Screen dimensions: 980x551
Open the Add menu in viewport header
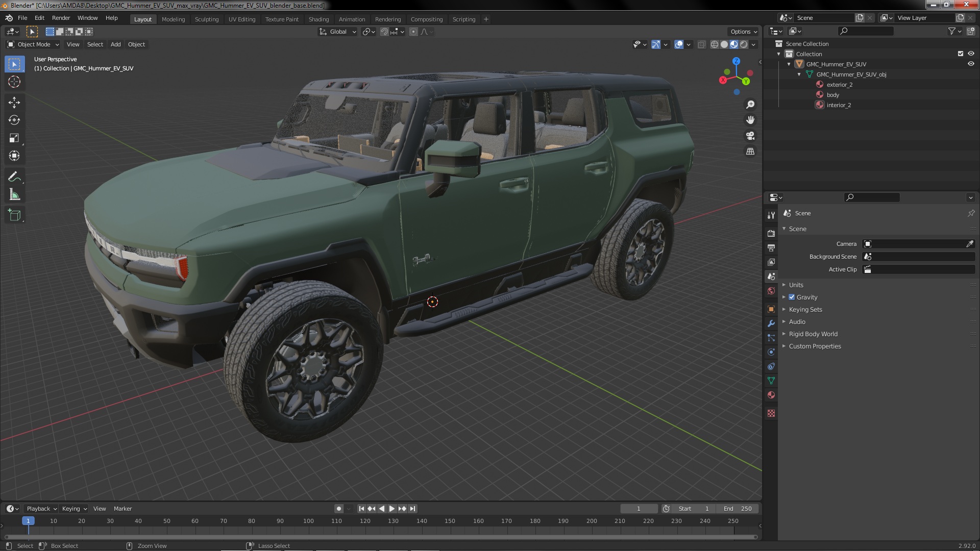pos(116,44)
